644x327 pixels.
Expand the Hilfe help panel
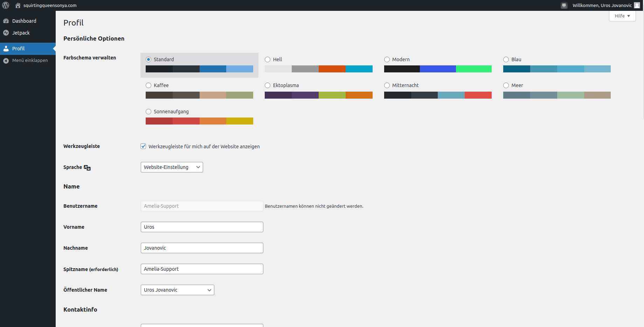click(622, 16)
